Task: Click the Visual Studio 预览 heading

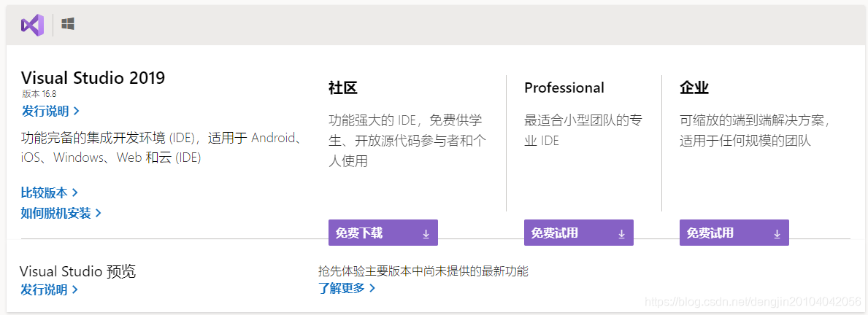Action: (77, 271)
